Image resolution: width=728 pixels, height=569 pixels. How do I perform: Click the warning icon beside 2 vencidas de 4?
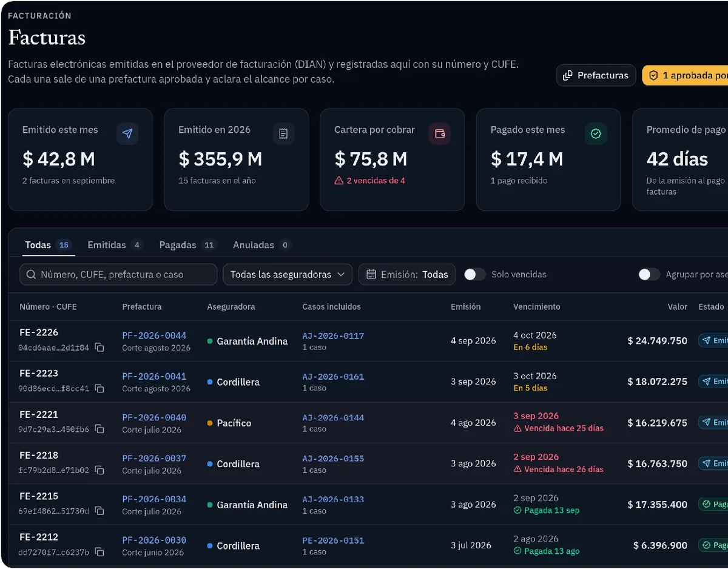339,181
